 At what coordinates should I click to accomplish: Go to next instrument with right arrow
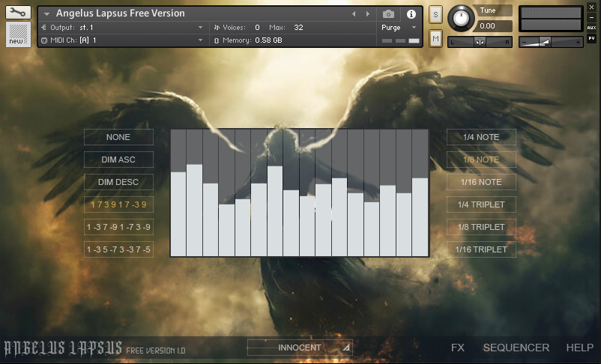coord(368,13)
